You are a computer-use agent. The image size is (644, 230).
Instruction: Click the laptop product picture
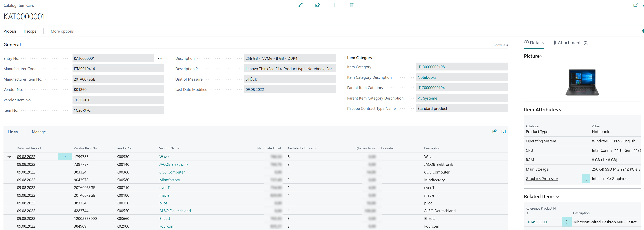582,82
